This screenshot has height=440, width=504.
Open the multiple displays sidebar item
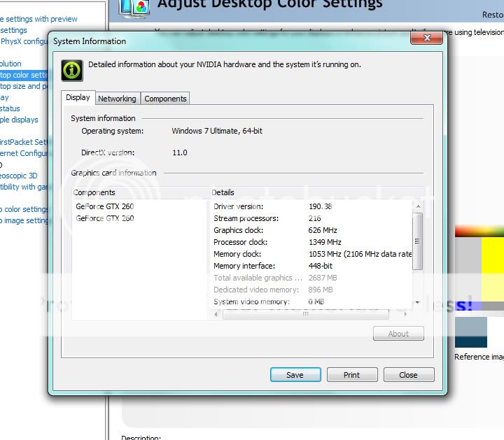coord(19,120)
